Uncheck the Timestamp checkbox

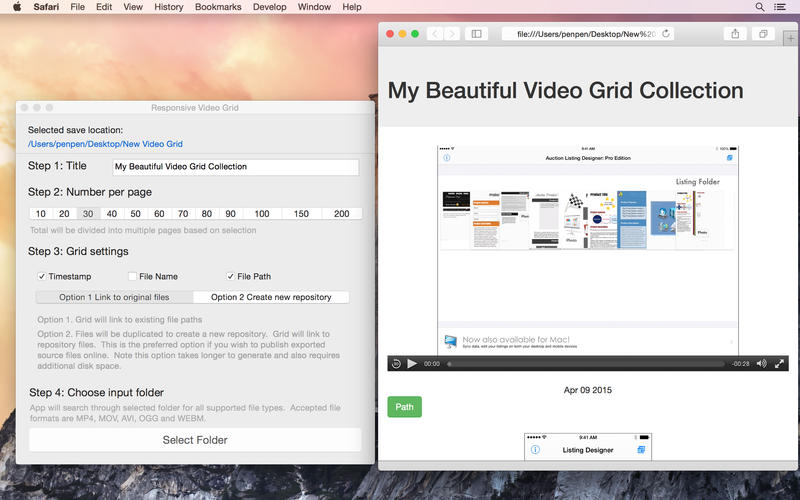[x=42, y=276]
